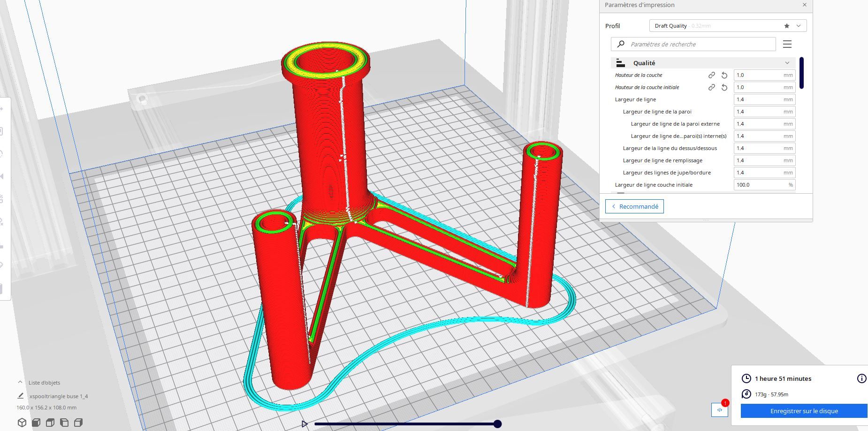The image size is (868, 431).
Task: Edit the Largeur de ligne de remplissage field
Action: 764,160
